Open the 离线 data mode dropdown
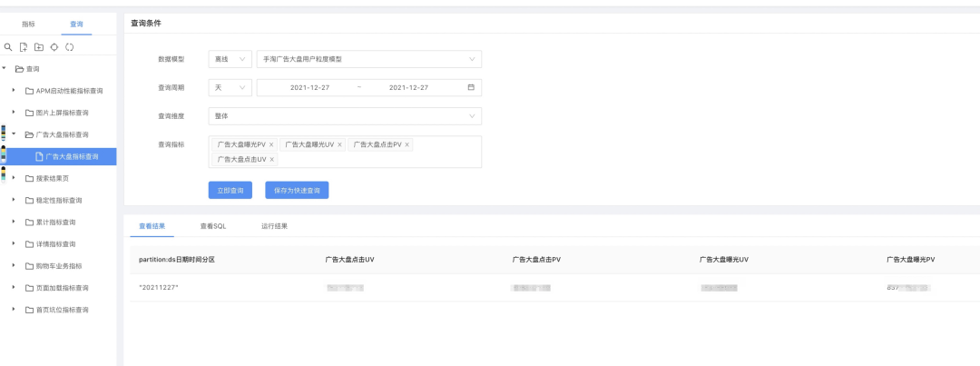The image size is (980, 366). [x=230, y=59]
